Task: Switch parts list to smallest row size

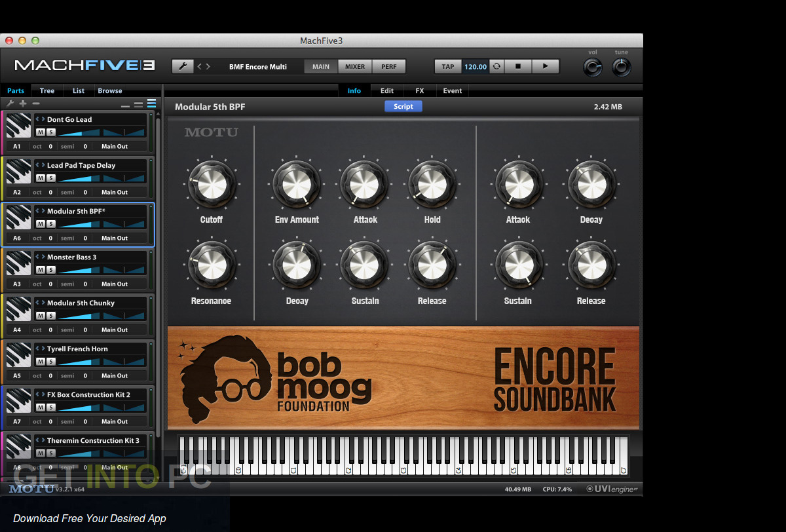Action: click(x=126, y=105)
